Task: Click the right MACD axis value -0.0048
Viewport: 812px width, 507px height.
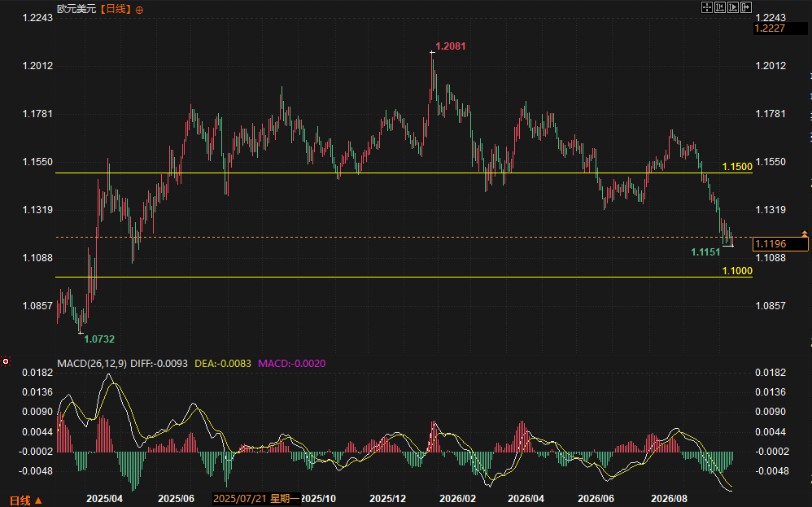Action: pyautogui.click(x=772, y=470)
